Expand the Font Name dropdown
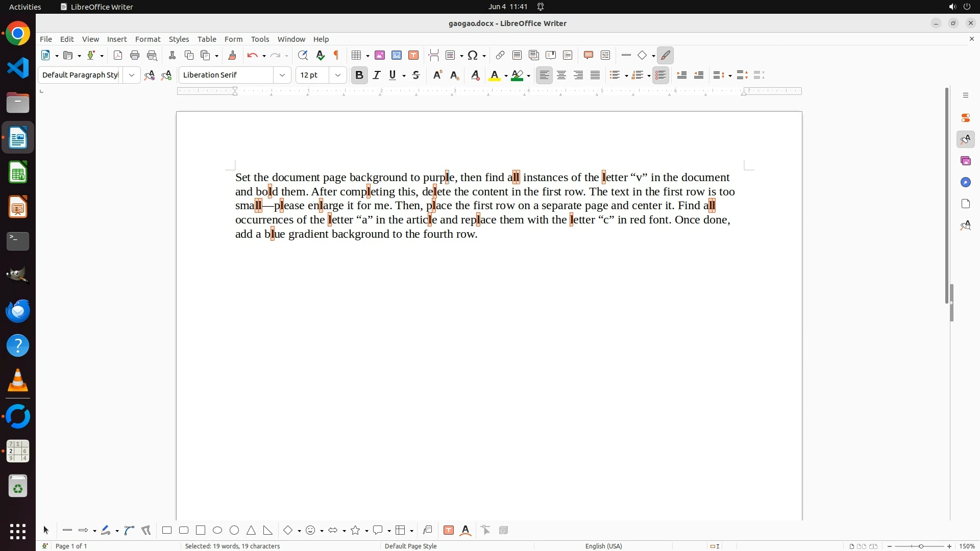Viewport: 980px width, 551px height. [x=282, y=75]
